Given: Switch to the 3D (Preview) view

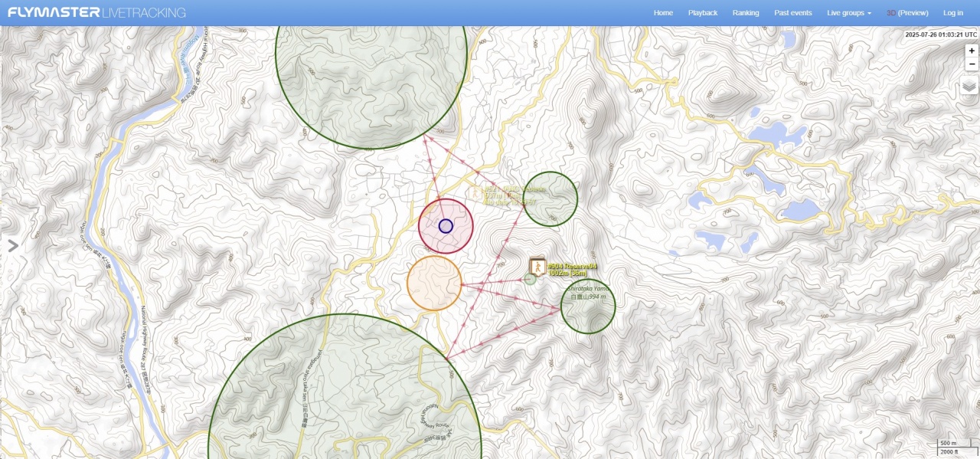Looking at the screenshot, I should (907, 13).
